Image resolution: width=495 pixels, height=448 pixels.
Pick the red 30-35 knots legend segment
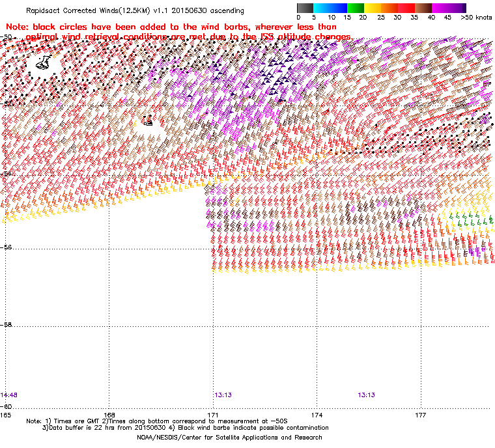(x=406, y=8)
